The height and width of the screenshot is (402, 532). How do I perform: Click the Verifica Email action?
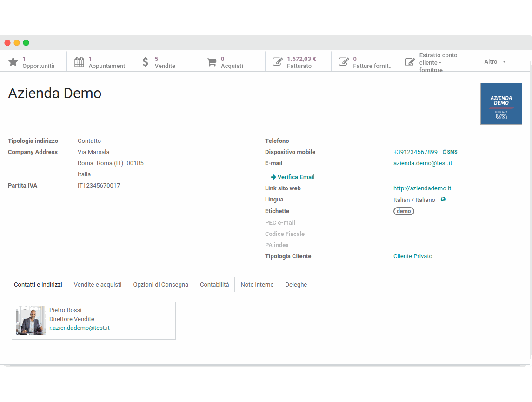tap(293, 177)
